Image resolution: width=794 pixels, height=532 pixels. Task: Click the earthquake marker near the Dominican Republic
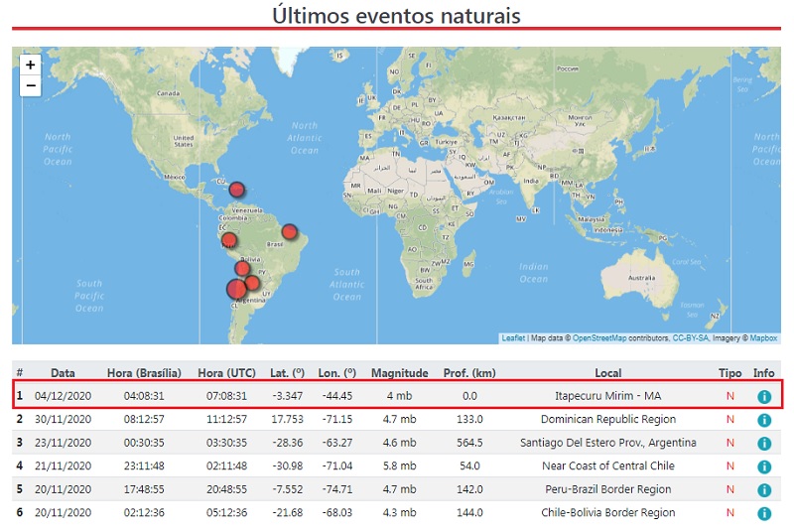point(236,190)
